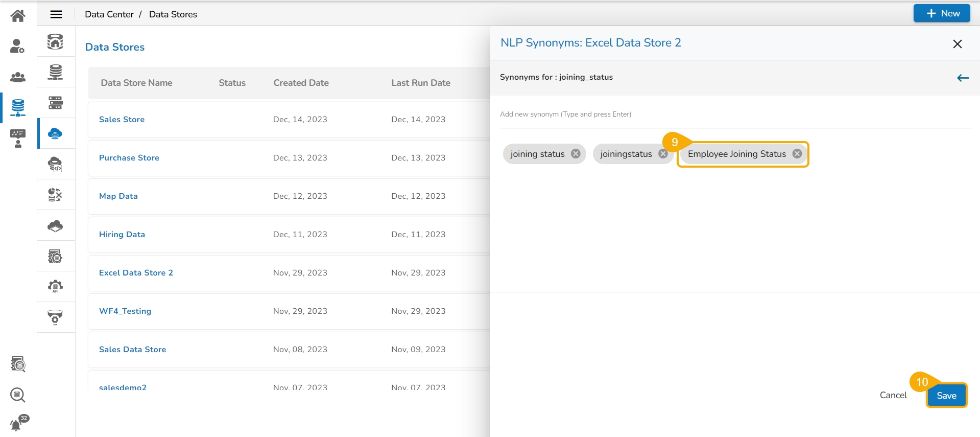
Task: Select the 'joiningstatus' chip label
Action: pyautogui.click(x=626, y=154)
